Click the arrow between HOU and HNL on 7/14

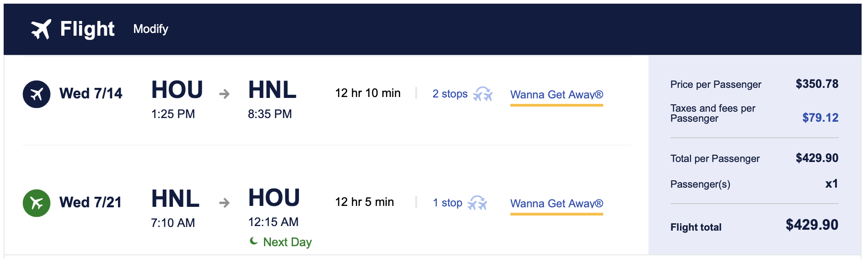tap(224, 94)
